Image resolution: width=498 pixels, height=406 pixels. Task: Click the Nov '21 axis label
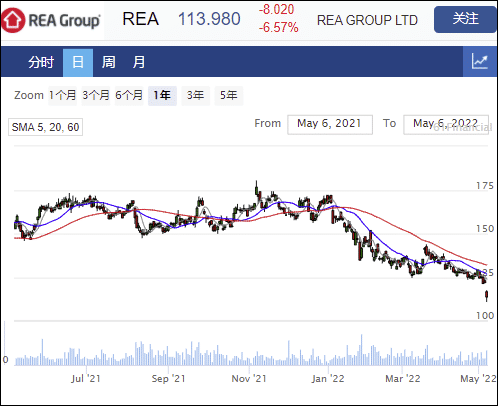pyautogui.click(x=249, y=379)
